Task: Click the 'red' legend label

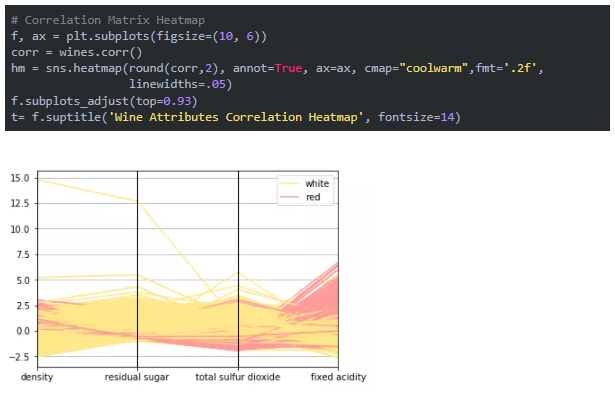Action: pyautogui.click(x=313, y=197)
